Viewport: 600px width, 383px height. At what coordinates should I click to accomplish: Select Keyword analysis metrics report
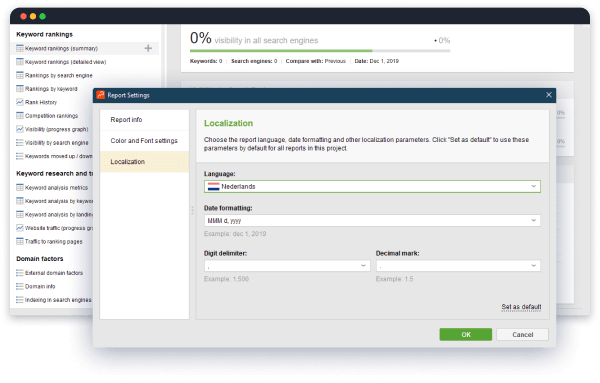coord(56,187)
